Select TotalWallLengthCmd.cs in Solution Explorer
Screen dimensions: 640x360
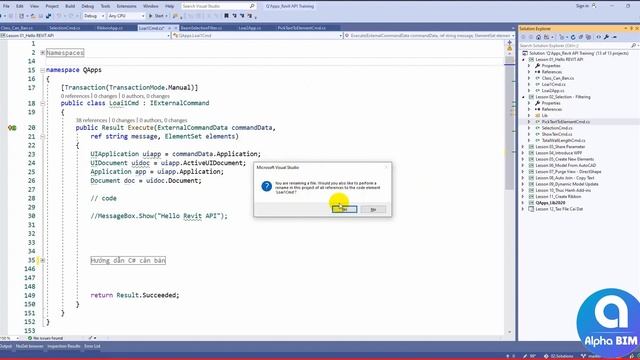[x=563, y=140]
